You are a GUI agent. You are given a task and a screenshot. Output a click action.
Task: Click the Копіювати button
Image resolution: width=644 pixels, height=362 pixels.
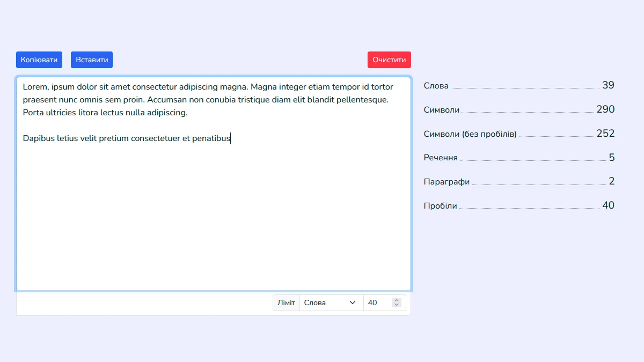pos(39,60)
